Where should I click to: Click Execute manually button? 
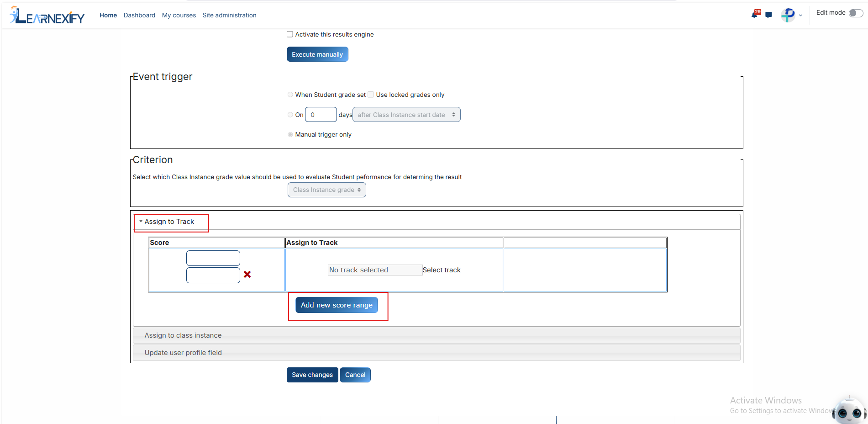tap(317, 54)
